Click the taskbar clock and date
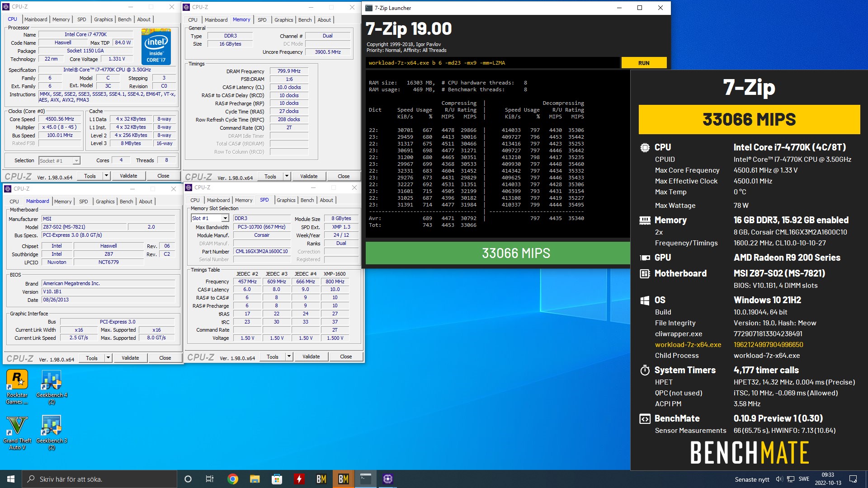The height and width of the screenshot is (488, 868). 828,479
